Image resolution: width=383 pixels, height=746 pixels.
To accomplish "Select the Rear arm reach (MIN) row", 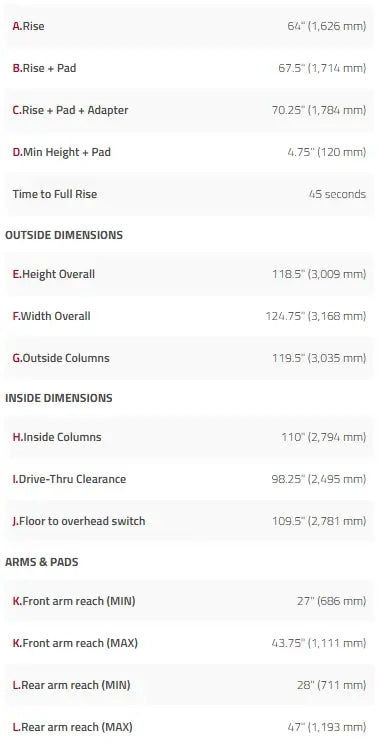I will click(189, 685).
